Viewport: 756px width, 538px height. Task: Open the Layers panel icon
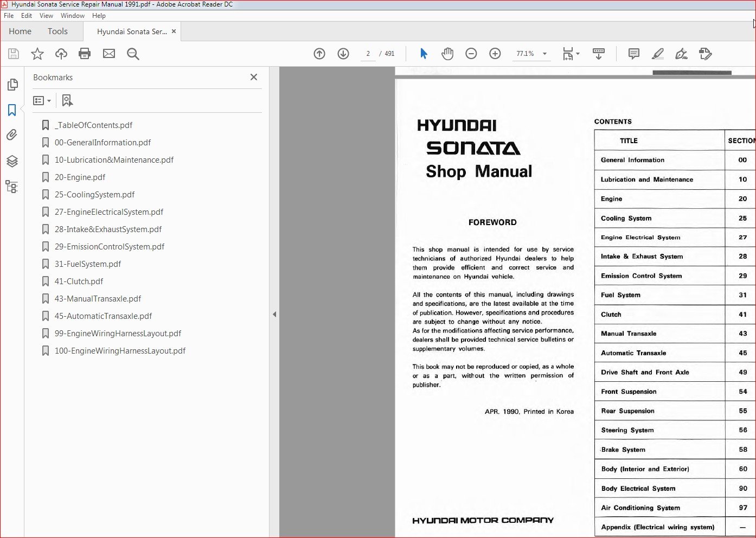coord(12,161)
